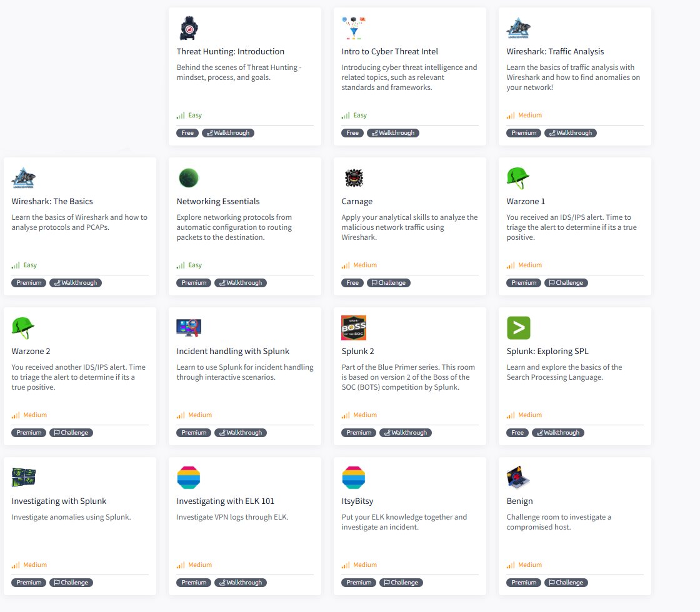Click the Incident handling with Splunk title

tap(232, 352)
